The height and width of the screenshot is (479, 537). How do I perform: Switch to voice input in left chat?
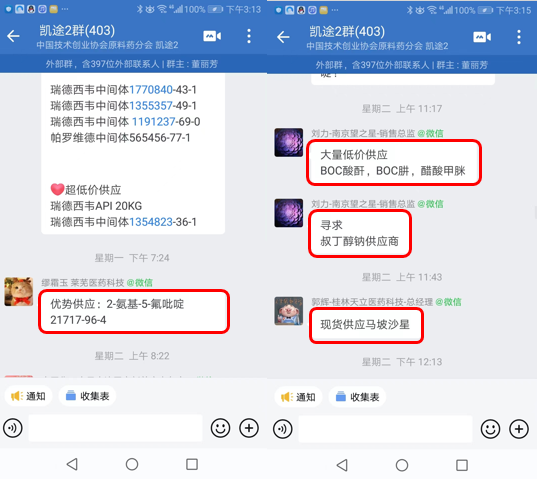13,428
